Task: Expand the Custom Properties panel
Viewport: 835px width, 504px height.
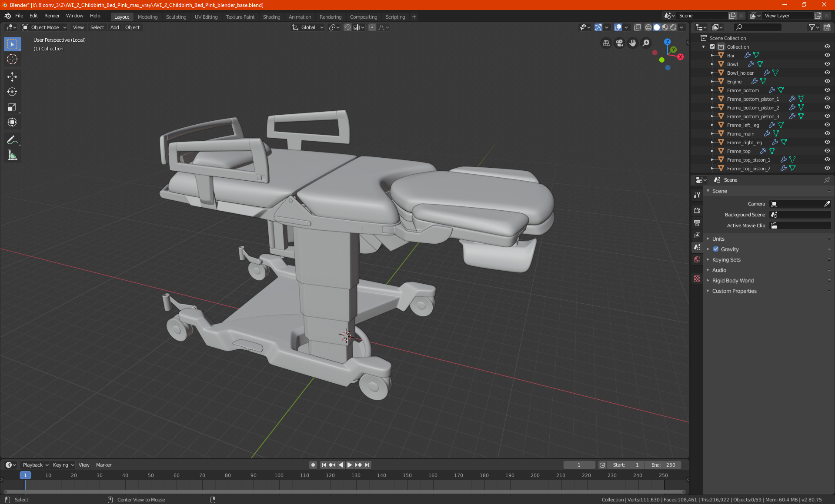Action: pos(734,291)
